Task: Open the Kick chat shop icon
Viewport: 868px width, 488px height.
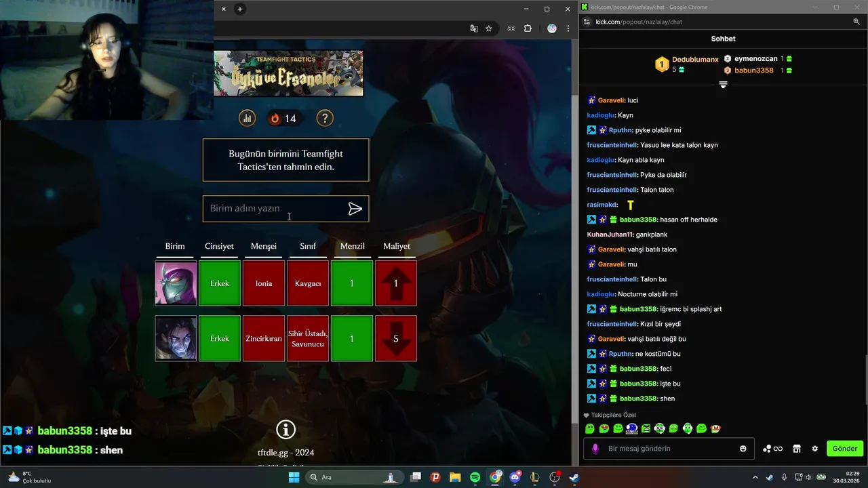Action: (x=797, y=449)
